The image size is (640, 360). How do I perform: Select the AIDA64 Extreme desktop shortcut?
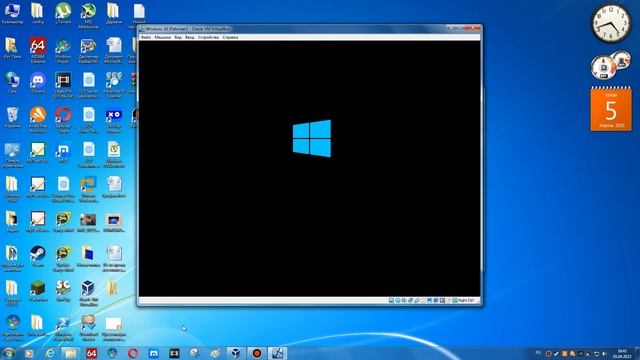point(38,51)
